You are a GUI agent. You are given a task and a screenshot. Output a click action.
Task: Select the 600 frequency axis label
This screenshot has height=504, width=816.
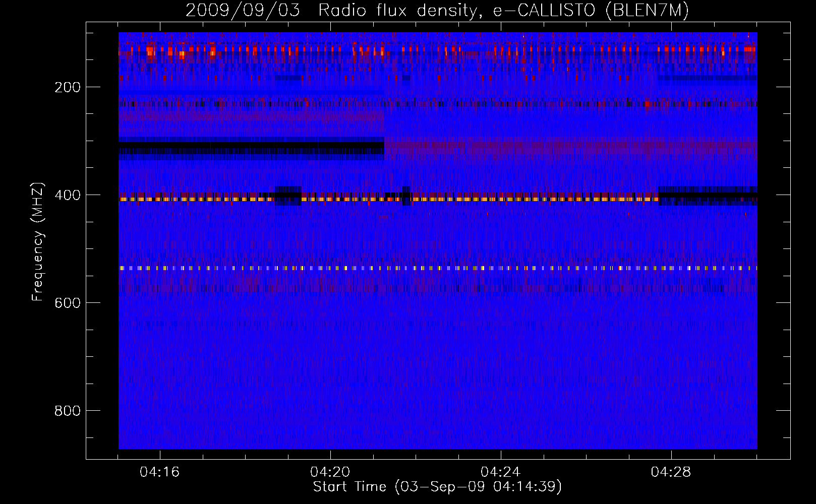[x=67, y=303]
